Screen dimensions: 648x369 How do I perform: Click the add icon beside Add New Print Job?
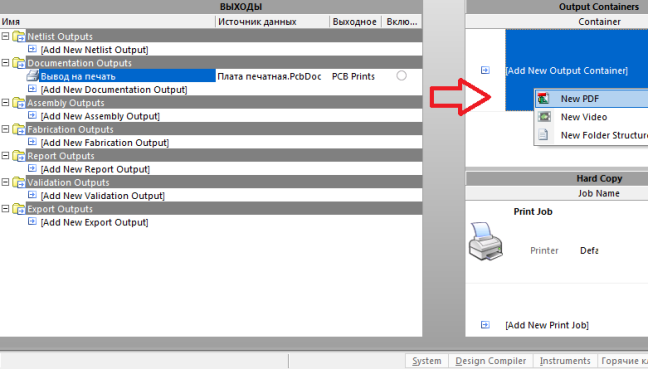[485, 325]
